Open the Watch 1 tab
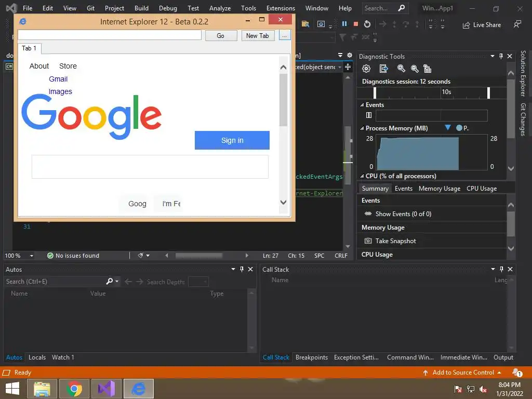This screenshot has width=532, height=399. click(x=63, y=357)
